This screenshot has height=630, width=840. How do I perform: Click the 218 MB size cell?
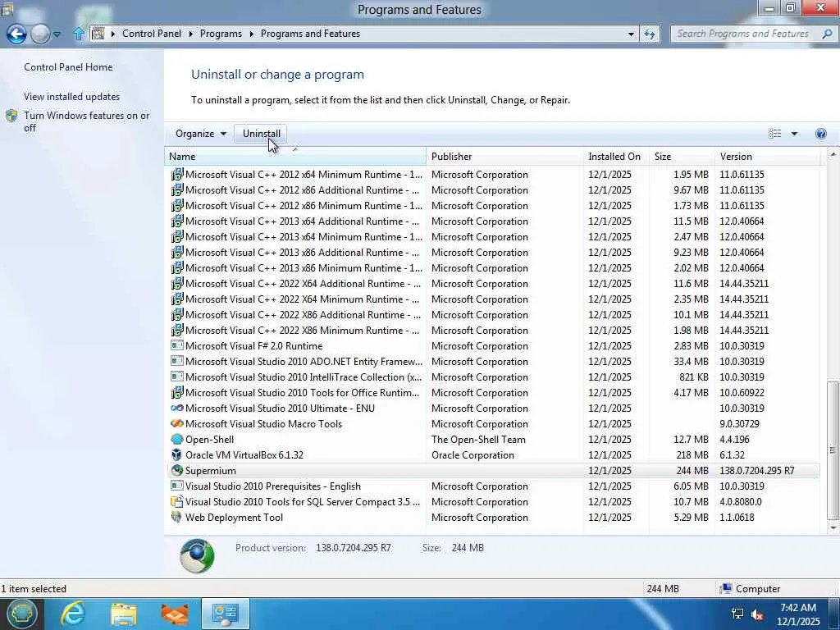[x=692, y=454]
